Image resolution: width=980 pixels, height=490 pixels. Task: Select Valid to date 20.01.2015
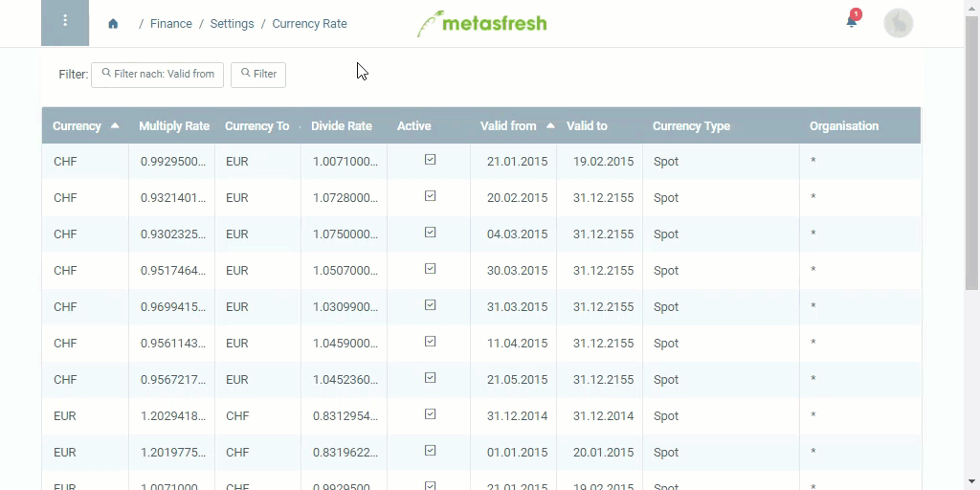(x=603, y=452)
